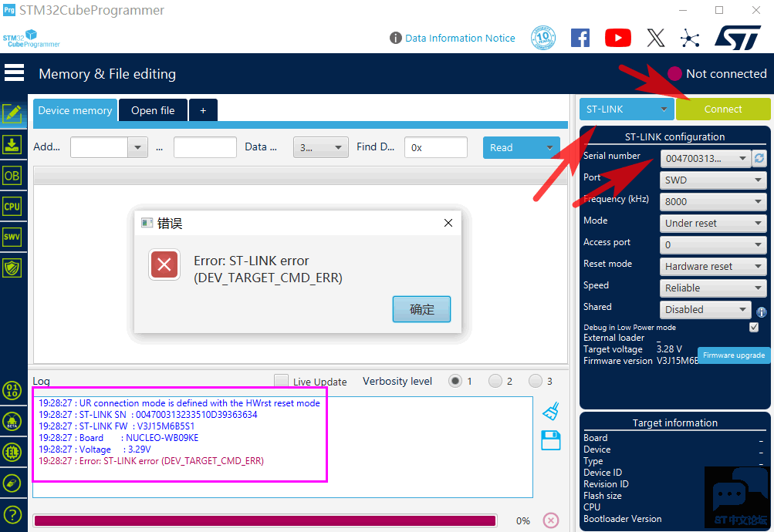Open Erasing & Programming download icon
Viewport: 774px width, 532px height.
pos(12,144)
